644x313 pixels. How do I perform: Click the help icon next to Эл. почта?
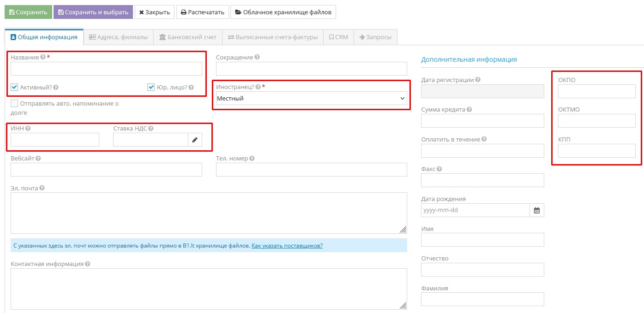[42, 188]
